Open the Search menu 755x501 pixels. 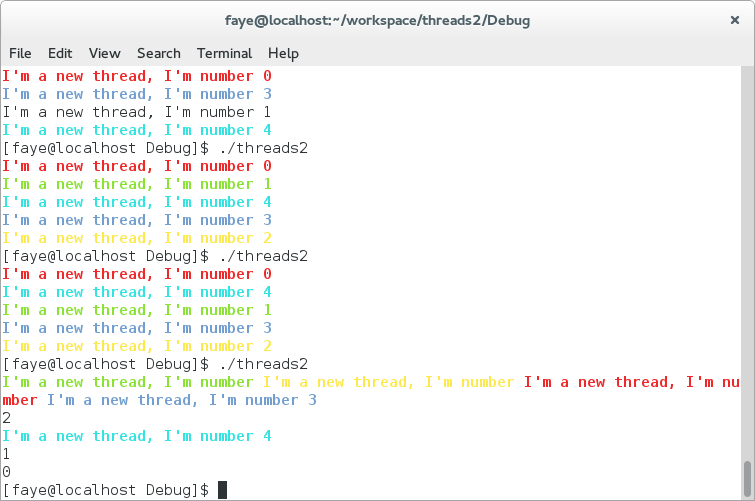(x=159, y=53)
